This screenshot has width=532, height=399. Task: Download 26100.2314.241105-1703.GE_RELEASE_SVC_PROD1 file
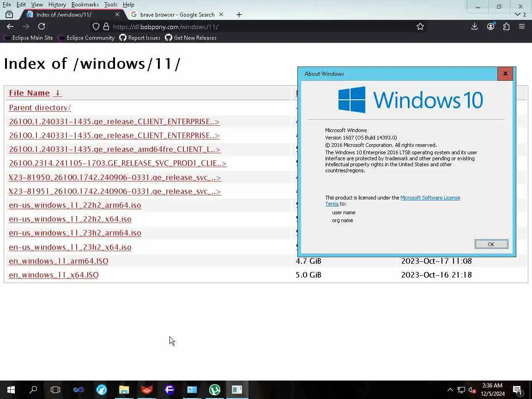click(x=118, y=163)
